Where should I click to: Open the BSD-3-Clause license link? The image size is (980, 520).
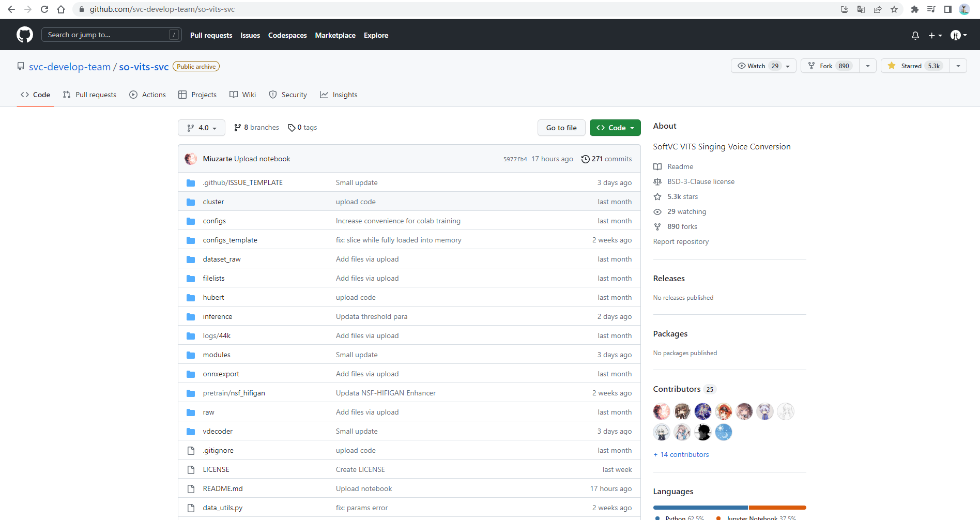[701, 182]
